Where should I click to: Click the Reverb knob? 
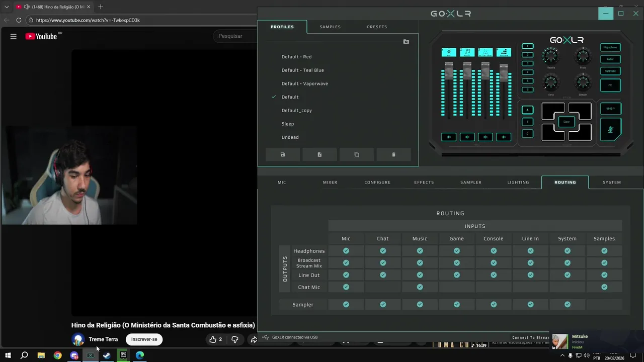pos(550,55)
